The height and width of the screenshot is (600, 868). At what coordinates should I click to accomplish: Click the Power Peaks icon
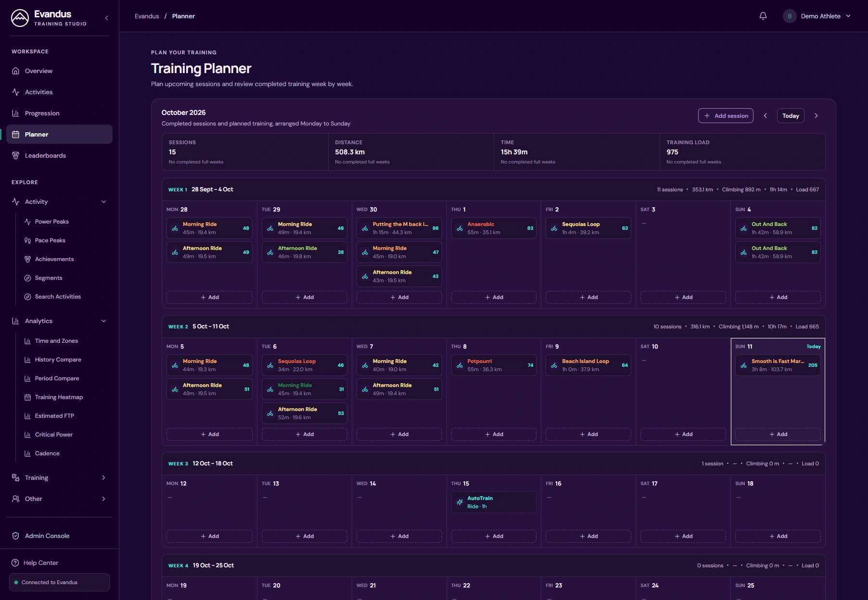[27, 222]
